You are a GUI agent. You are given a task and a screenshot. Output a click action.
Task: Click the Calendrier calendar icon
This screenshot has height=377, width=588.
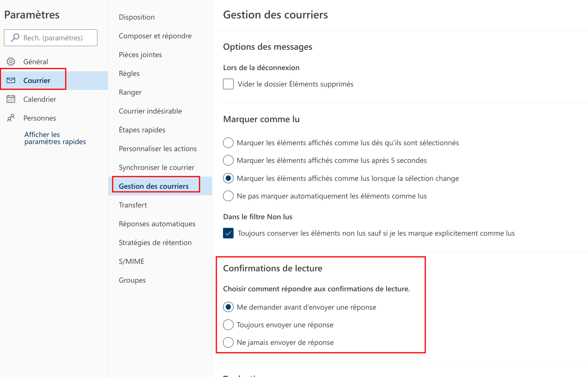[11, 99]
